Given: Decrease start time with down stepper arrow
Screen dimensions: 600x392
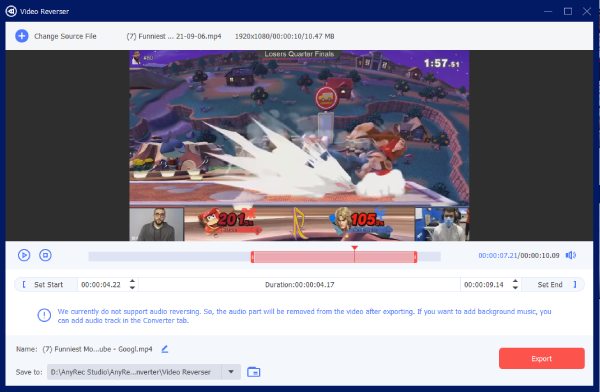Looking at the screenshot, I should click(132, 287).
